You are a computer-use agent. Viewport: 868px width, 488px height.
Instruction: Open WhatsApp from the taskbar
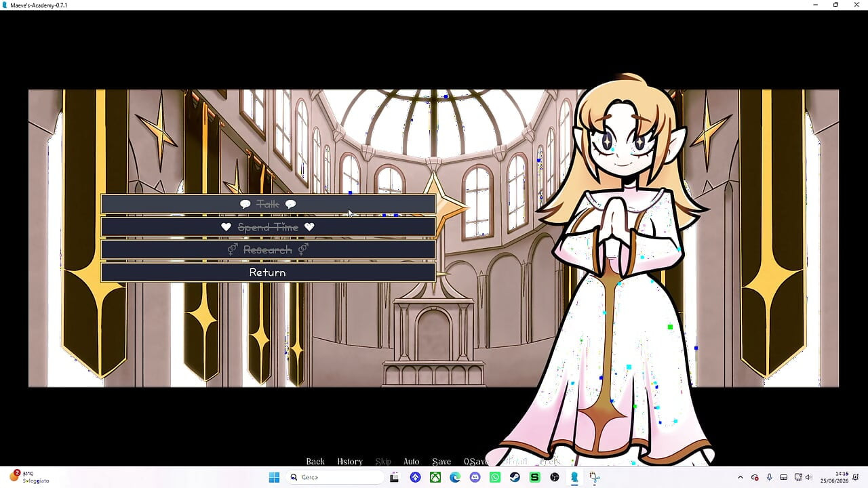click(495, 477)
